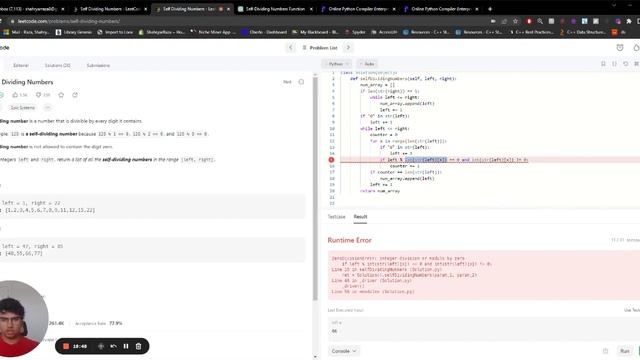Open C++ Best Practices bookmark

coord(531,32)
